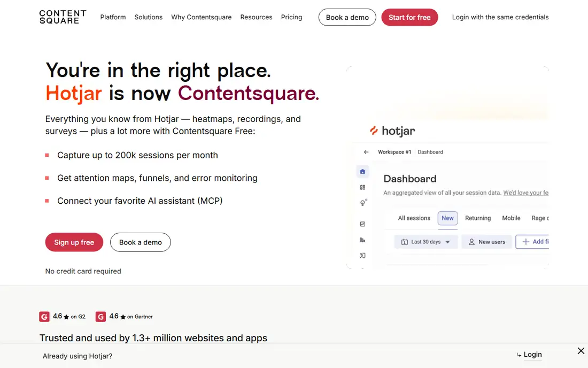Select the Mobile tab
The image size is (588, 368).
tap(511, 218)
